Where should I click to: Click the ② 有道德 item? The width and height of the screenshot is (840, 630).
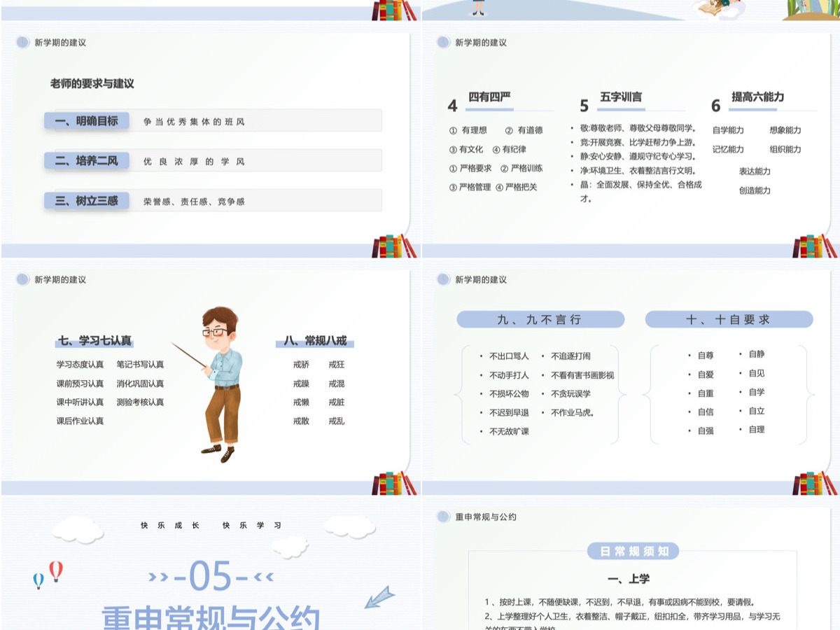click(x=524, y=130)
